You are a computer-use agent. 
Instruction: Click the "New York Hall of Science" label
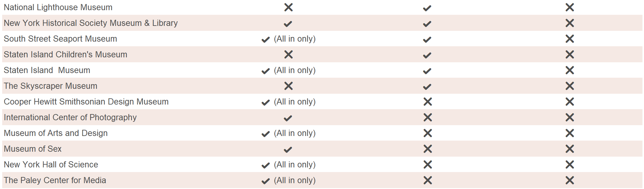(x=51, y=165)
